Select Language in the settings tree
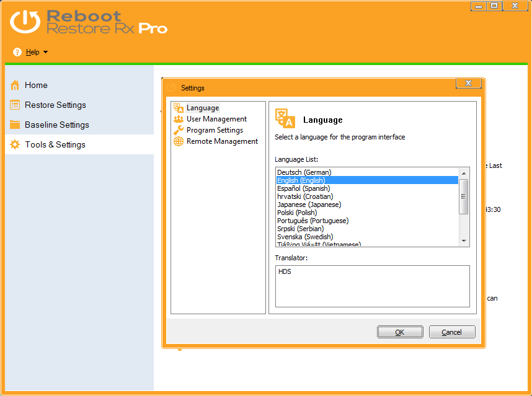Viewport: 532px width, 396px height. pos(203,108)
